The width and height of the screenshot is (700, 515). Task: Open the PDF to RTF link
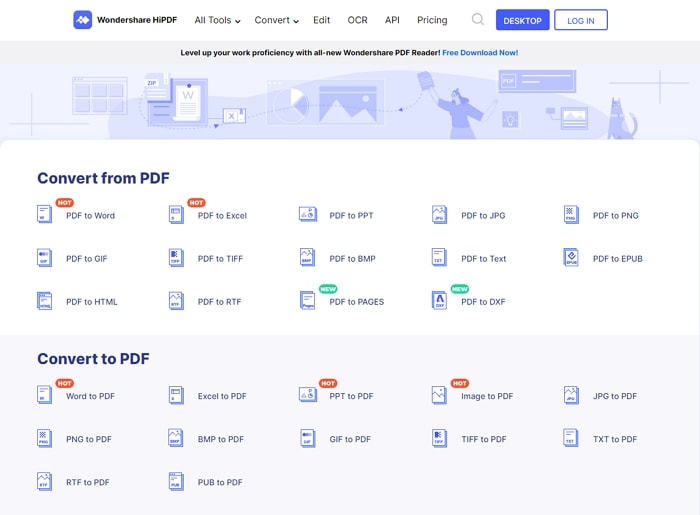[x=219, y=302]
